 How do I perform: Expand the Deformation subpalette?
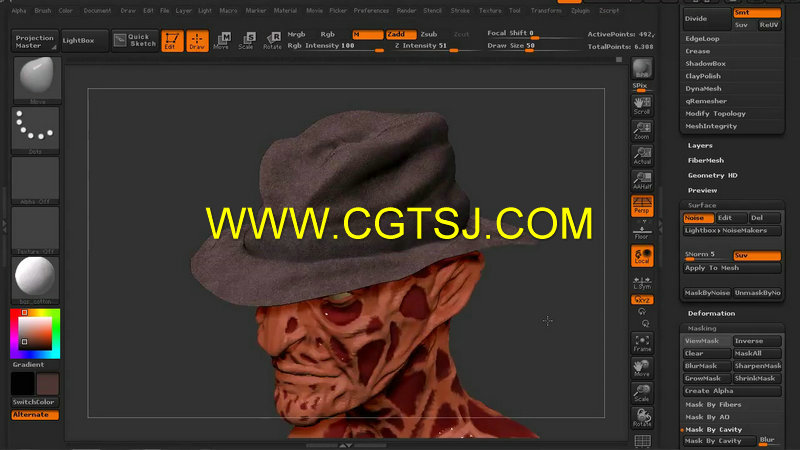tap(711, 313)
